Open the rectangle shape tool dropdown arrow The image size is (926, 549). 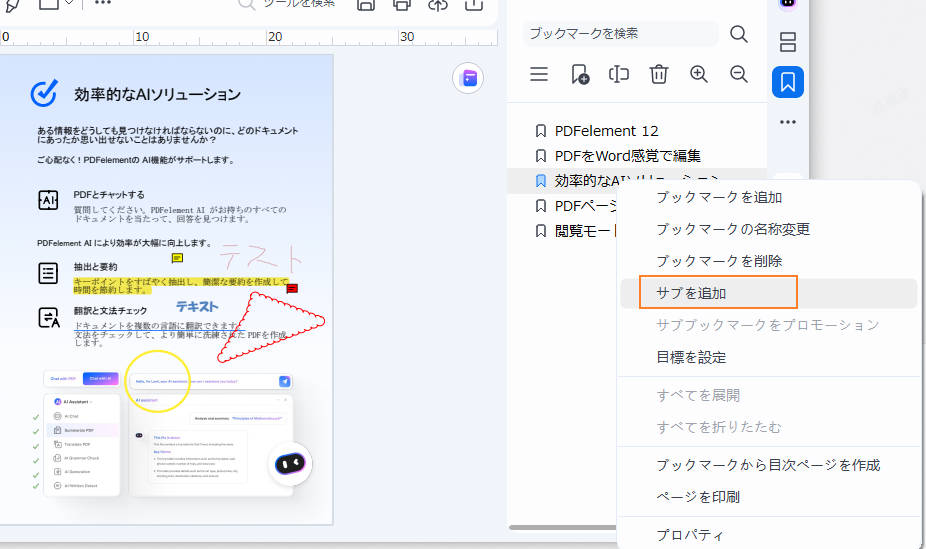pyautogui.click(x=69, y=3)
